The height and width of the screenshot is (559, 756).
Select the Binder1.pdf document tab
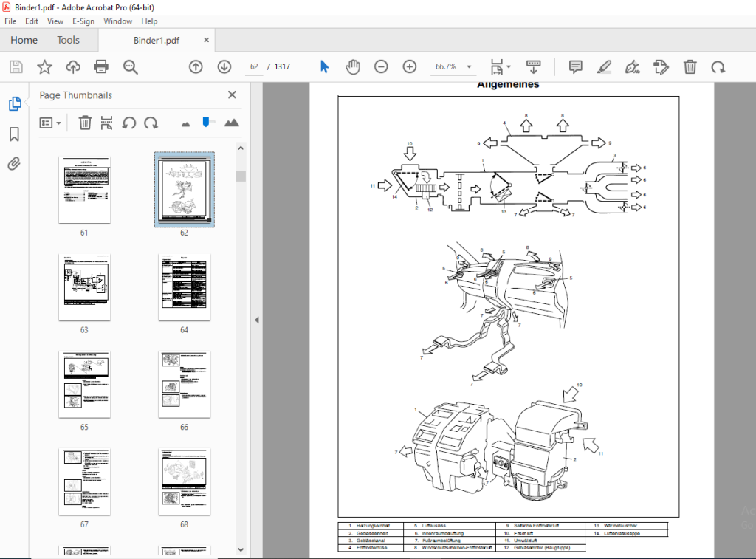157,41
